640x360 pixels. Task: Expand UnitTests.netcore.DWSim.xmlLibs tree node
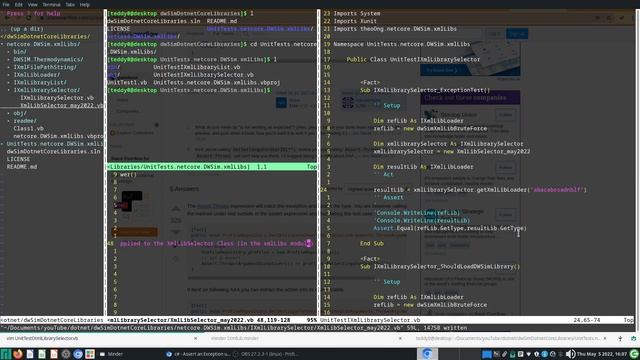[2, 144]
